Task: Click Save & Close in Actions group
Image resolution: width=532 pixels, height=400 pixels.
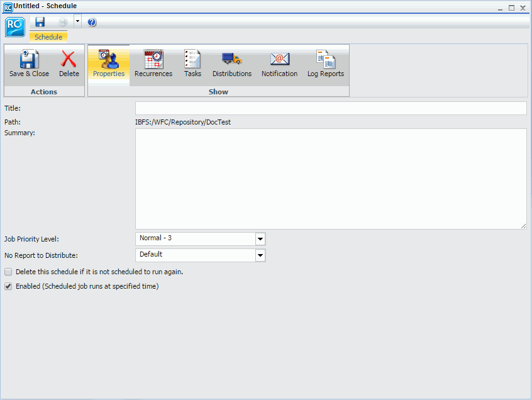Action: [29, 64]
